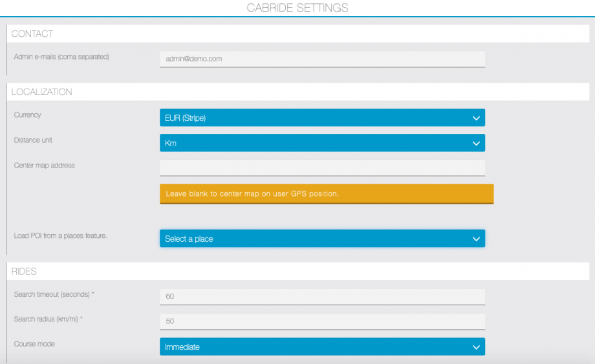Click the chevron arrow on Course mode dropdown
The height and width of the screenshot is (364, 595).
click(476, 347)
